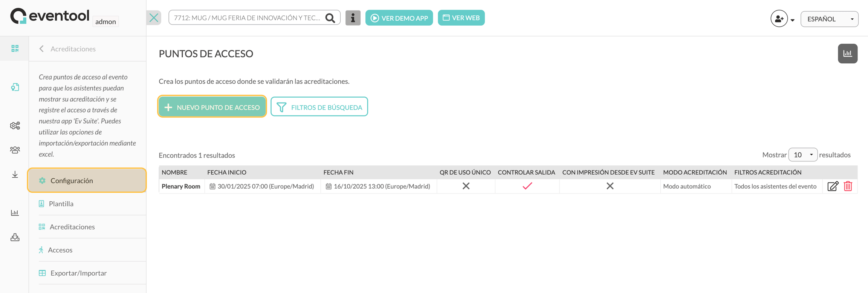
Task: Click Nuevo Punto de Acceso button
Action: [x=212, y=107]
